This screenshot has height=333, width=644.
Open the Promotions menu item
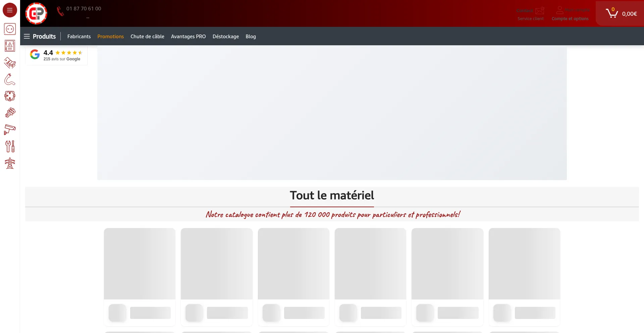110,36
